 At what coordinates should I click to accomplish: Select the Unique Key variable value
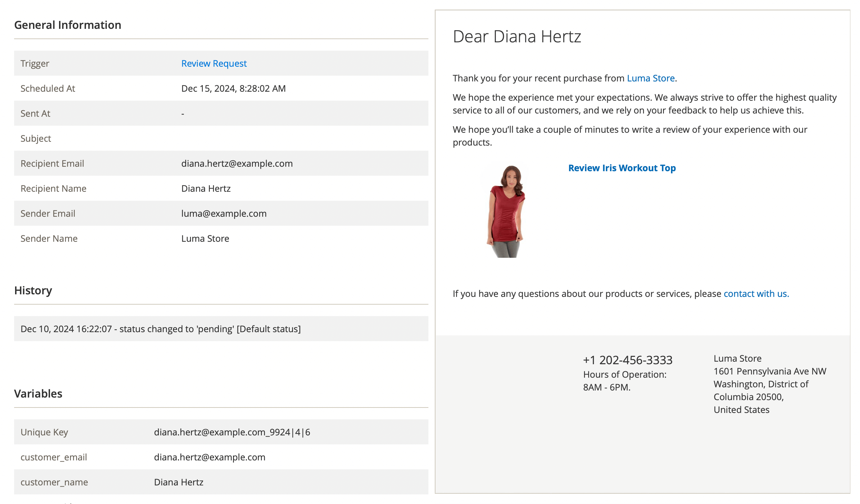pyautogui.click(x=232, y=432)
